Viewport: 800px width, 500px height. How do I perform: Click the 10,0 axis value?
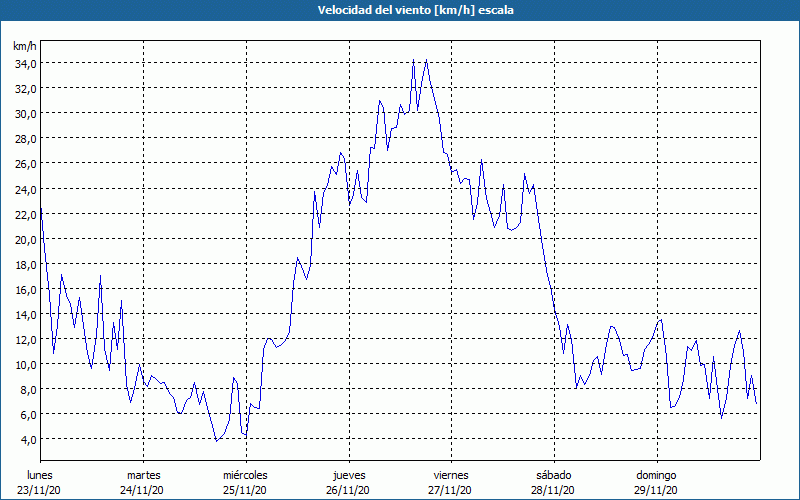click(x=26, y=365)
